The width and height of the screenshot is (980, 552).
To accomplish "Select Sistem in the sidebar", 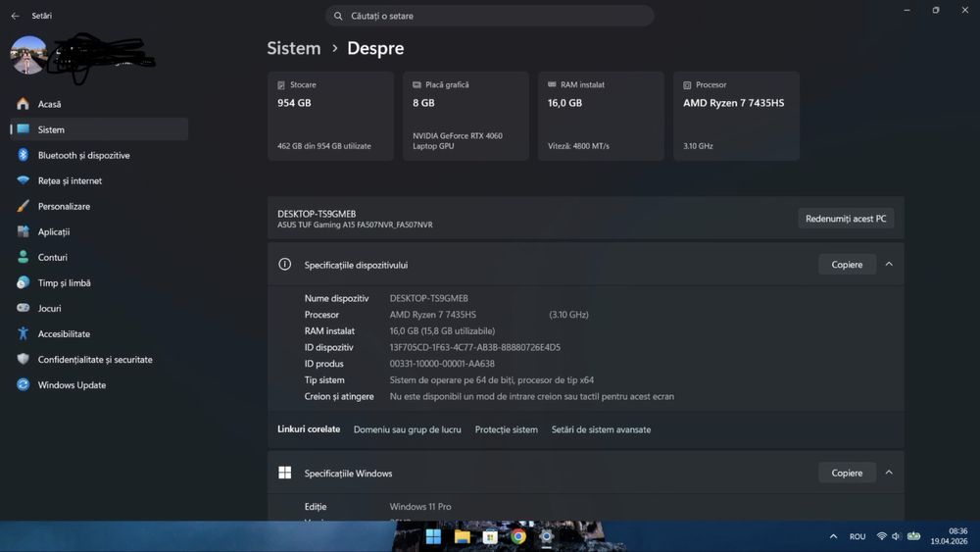I will (x=99, y=129).
